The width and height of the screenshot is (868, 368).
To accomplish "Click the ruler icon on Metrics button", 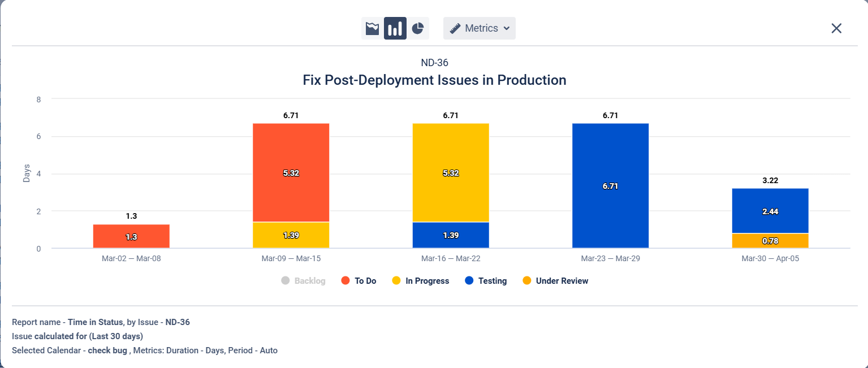I will 455,28.
